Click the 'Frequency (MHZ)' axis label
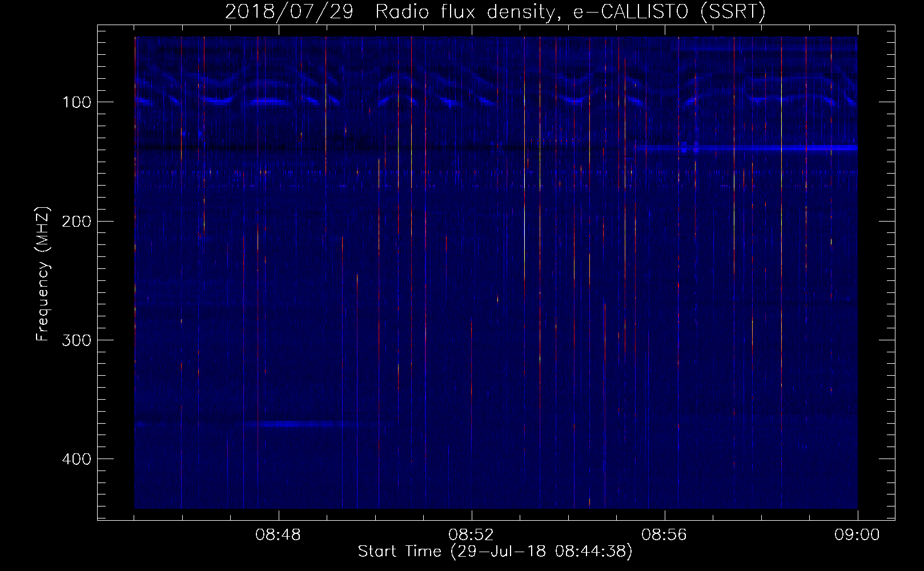This screenshot has height=571, width=924. [x=43, y=274]
